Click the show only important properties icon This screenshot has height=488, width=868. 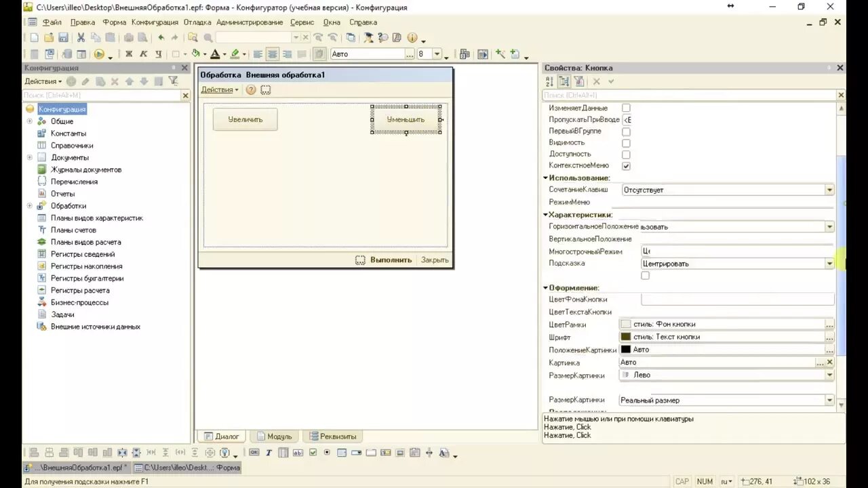click(x=579, y=81)
